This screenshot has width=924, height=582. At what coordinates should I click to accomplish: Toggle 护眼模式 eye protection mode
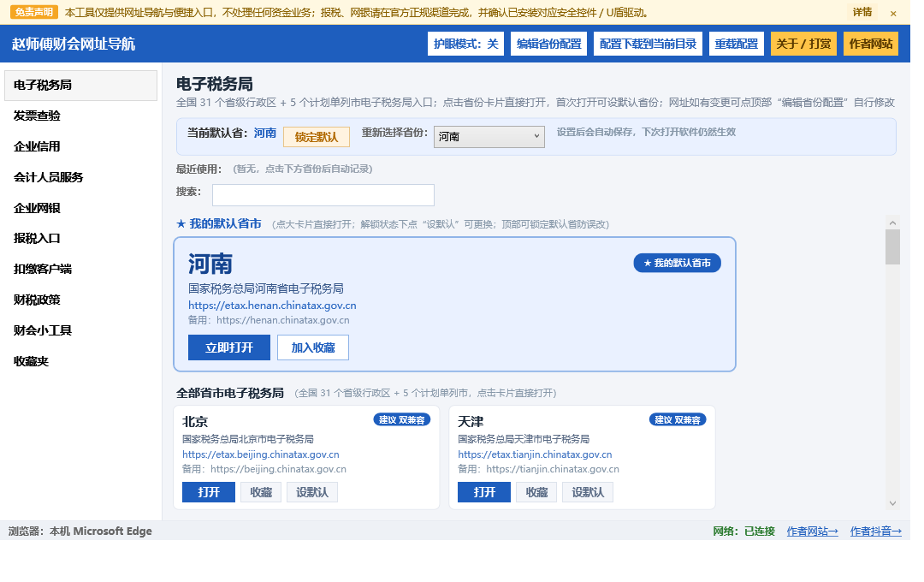(x=465, y=44)
